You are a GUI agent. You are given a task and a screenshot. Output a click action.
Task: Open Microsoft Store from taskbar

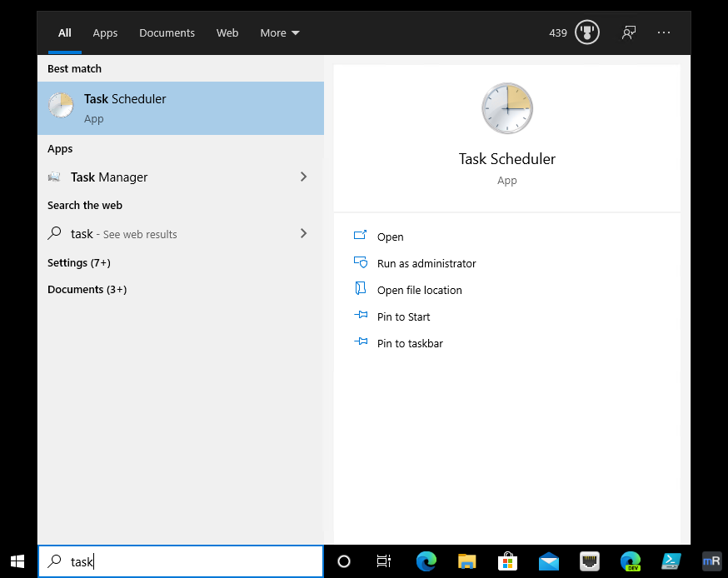coord(507,561)
